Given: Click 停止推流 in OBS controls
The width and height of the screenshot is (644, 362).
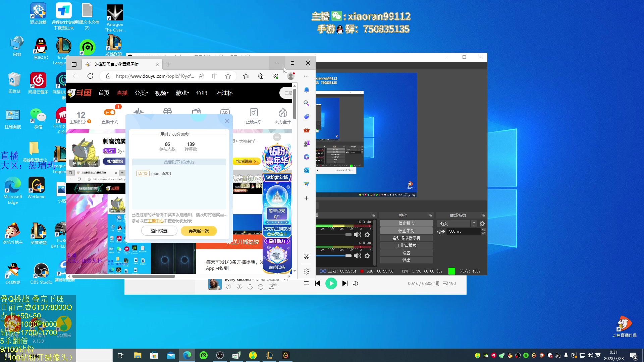Looking at the screenshot, I should tap(407, 224).
